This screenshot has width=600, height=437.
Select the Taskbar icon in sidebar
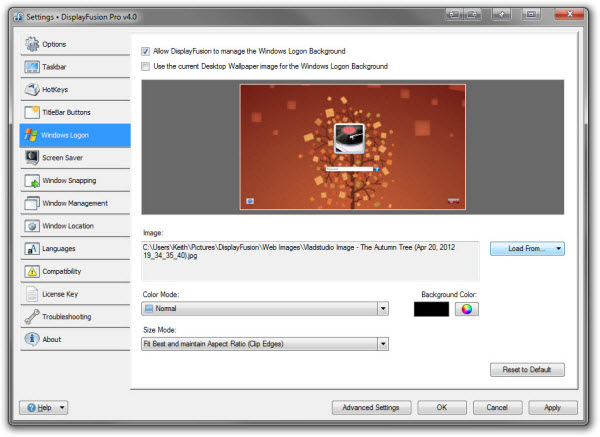(32, 67)
